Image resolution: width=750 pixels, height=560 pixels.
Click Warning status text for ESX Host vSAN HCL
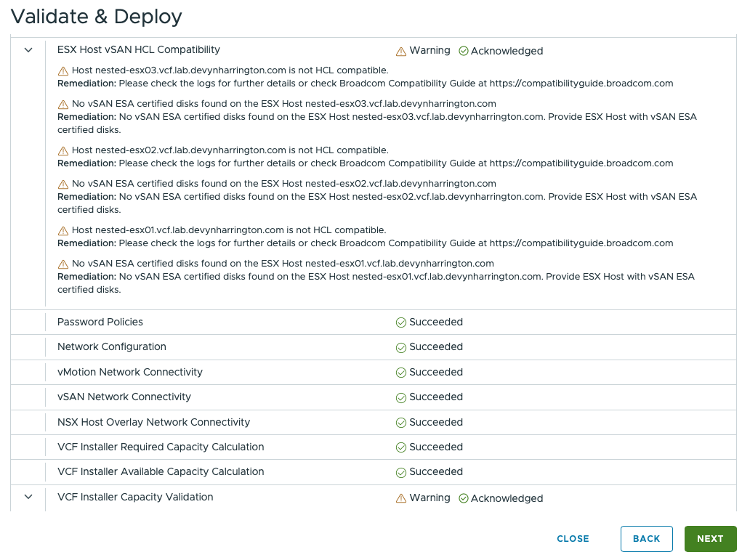tap(430, 50)
